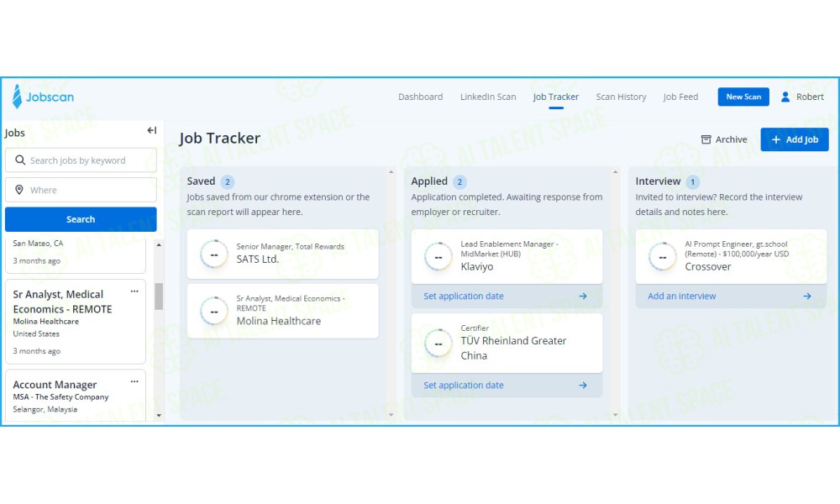The width and height of the screenshot is (840, 504).
Task: Open the Crossover interview job card
Action: tap(732, 256)
